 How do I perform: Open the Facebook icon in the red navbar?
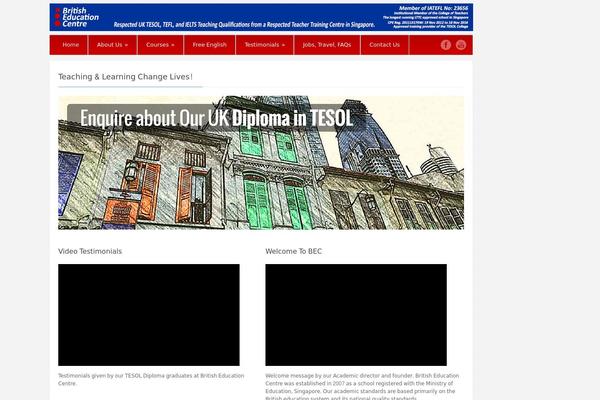tap(445, 45)
